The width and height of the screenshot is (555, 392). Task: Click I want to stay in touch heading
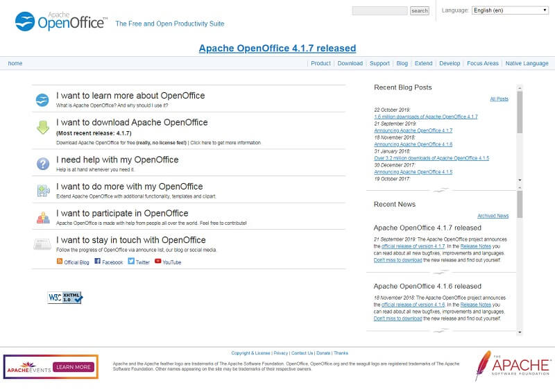point(130,240)
